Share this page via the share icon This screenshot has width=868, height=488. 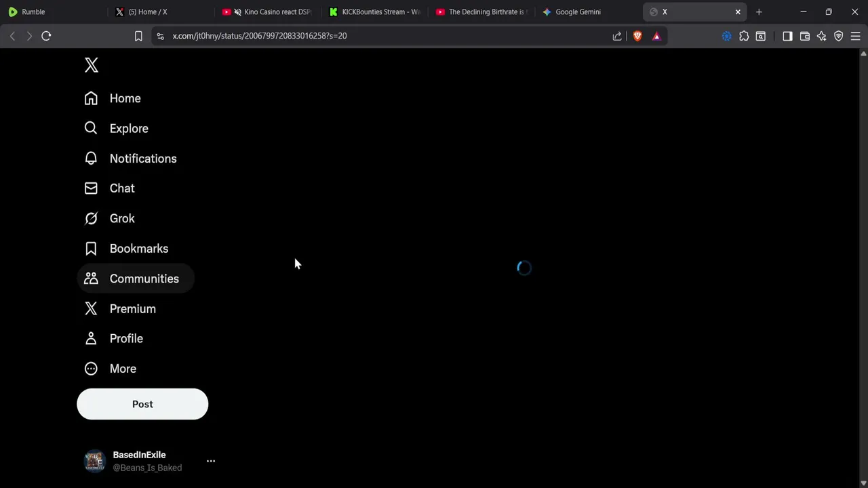coord(617,36)
